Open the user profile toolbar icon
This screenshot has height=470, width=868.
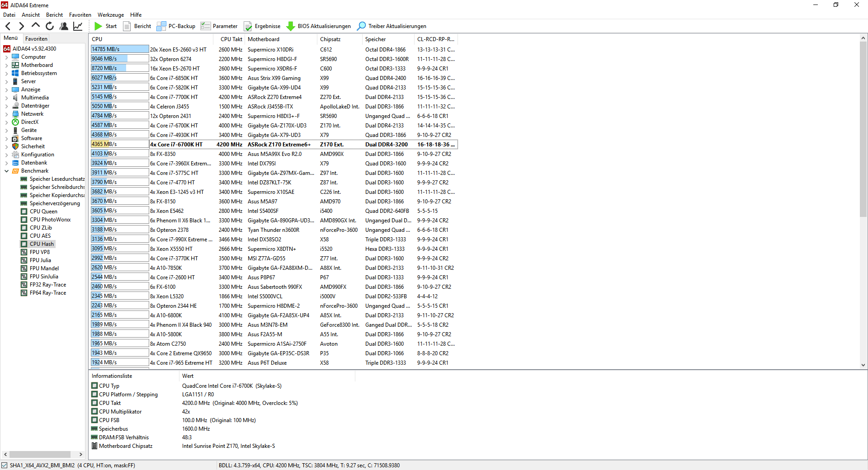coord(64,26)
